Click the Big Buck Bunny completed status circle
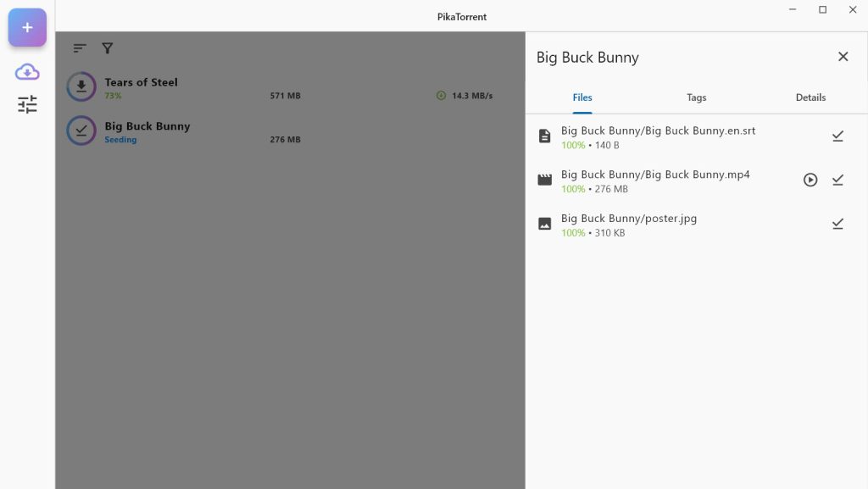The image size is (868, 489). coord(81,131)
